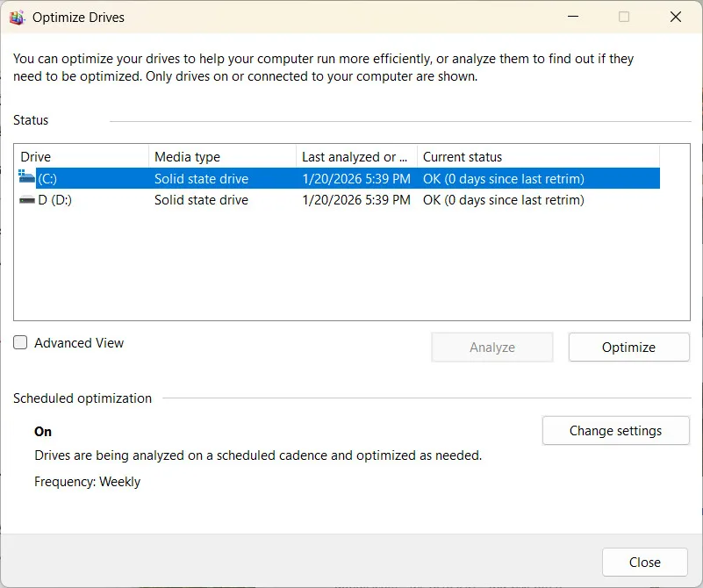Click the D: drive last analyzed date
The height and width of the screenshot is (588, 703).
tap(355, 200)
